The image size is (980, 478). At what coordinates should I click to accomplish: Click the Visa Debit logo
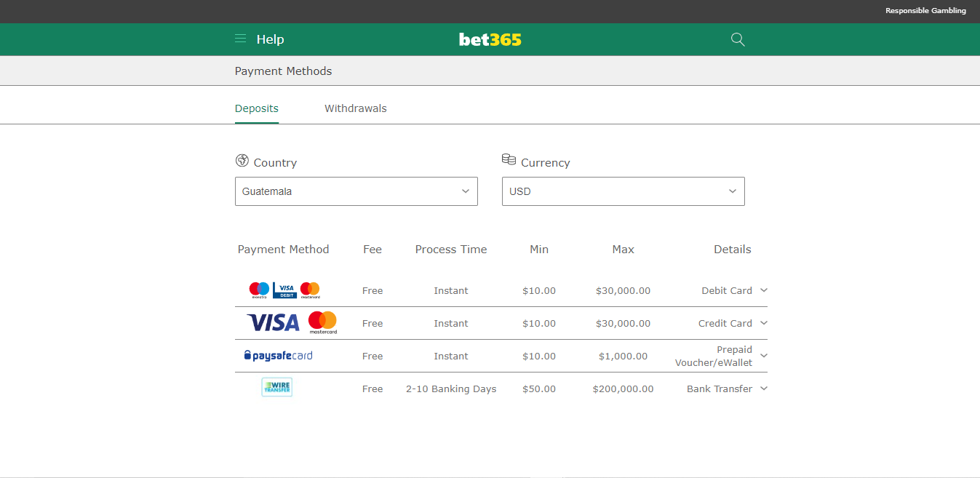pyautogui.click(x=285, y=290)
